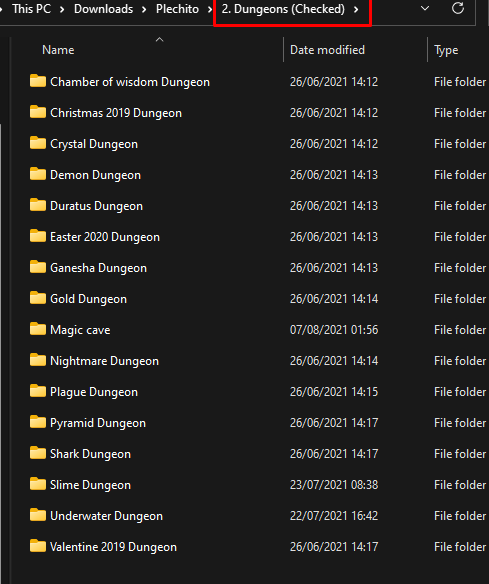Click Chamber of wisdom date 26/06/2021 14:12
Screen dimensions: 489x584
coord(334,82)
